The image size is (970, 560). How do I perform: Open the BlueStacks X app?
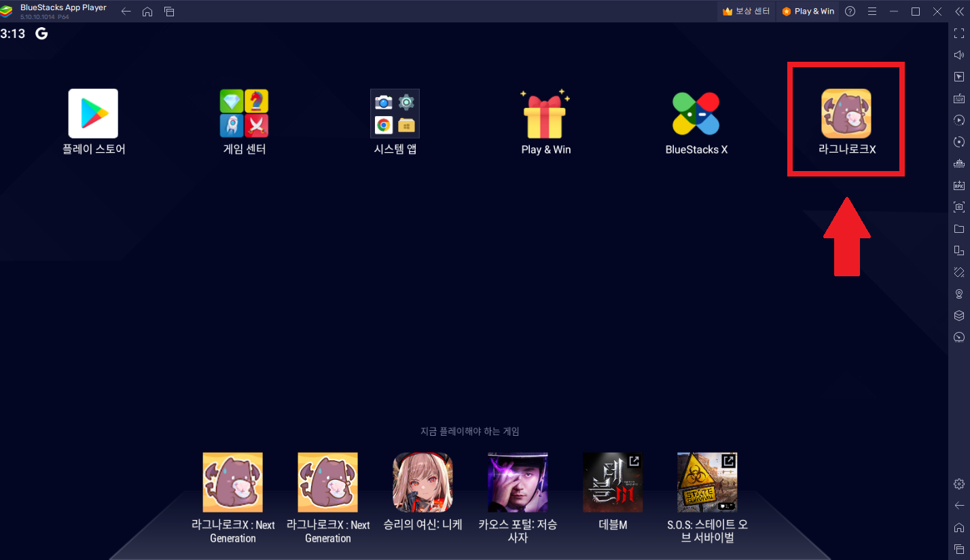point(696,113)
